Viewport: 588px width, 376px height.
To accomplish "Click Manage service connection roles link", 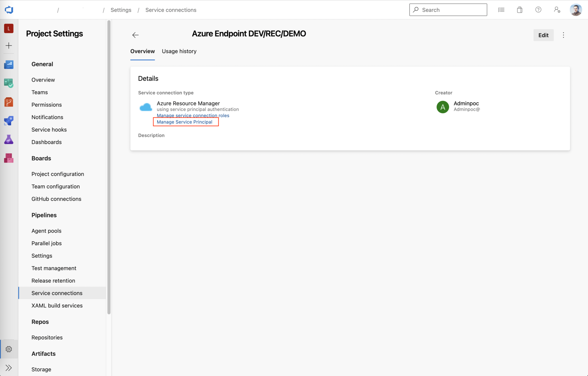I will (193, 115).
